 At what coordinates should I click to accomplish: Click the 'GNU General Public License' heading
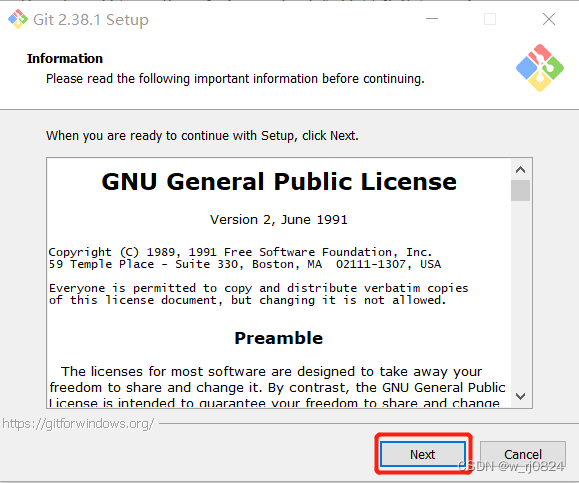tap(279, 182)
